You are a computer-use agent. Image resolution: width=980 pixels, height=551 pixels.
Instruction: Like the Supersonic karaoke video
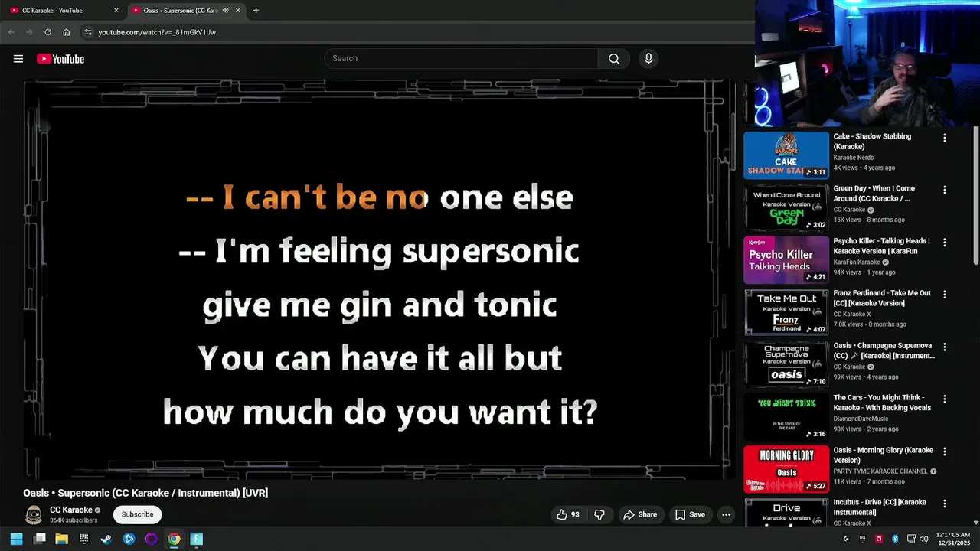[x=568, y=514]
